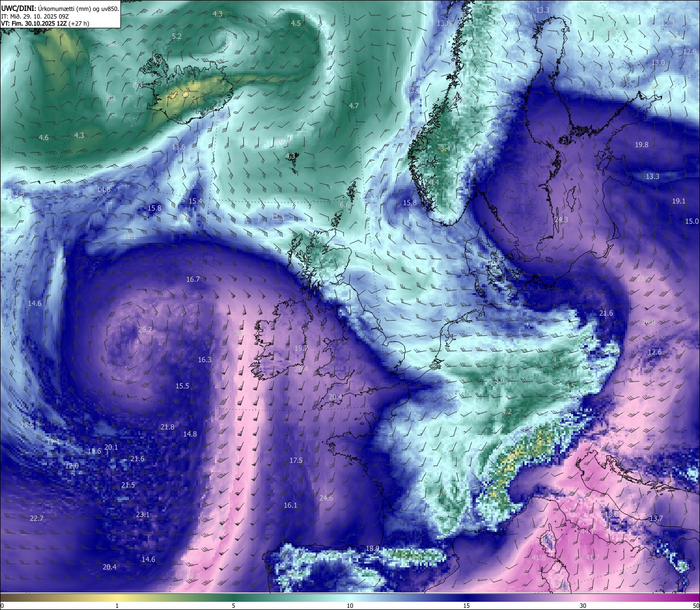
Task: Click the 23.1 value label
Action: pyautogui.click(x=143, y=515)
